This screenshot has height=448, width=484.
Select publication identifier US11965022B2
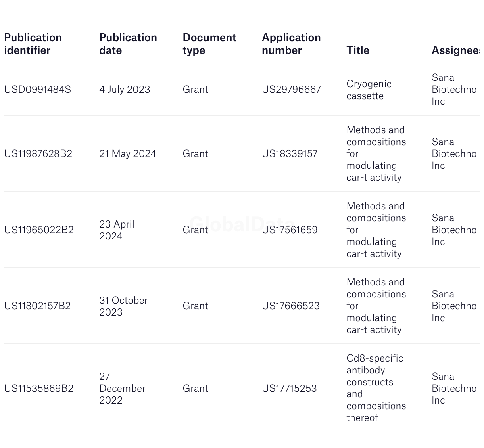(x=38, y=230)
